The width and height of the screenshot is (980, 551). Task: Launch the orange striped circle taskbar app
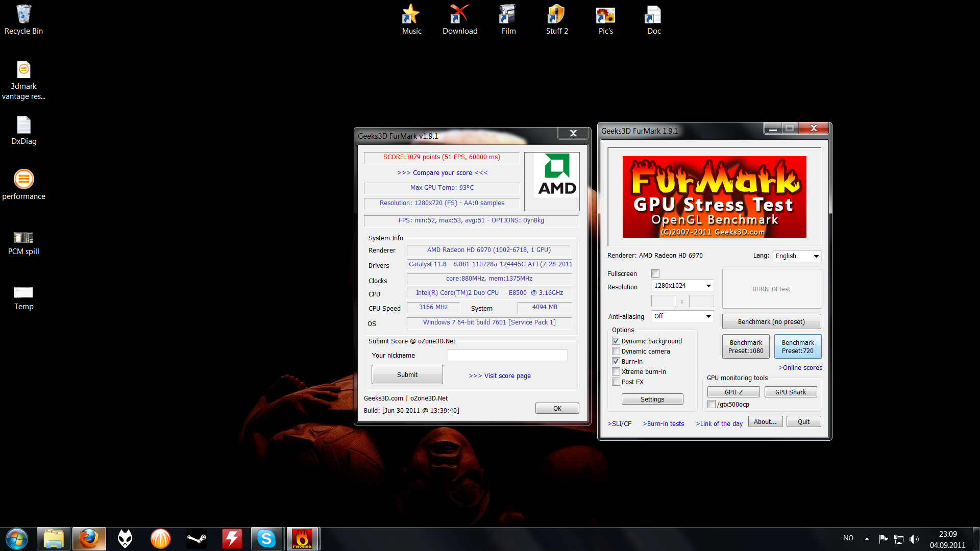[x=161, y=539]
